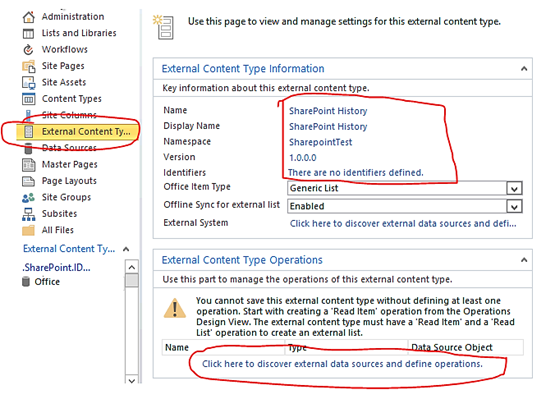Click the sidebar scrollbar down arrow

(132, 380)
